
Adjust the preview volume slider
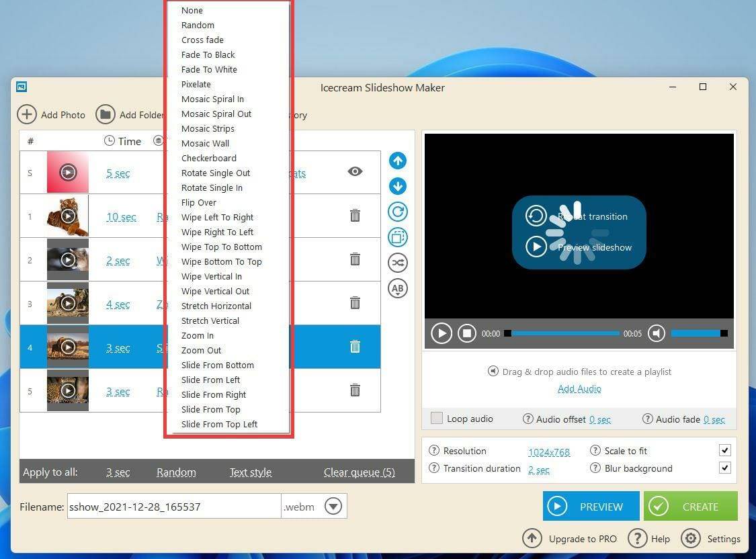699,333
